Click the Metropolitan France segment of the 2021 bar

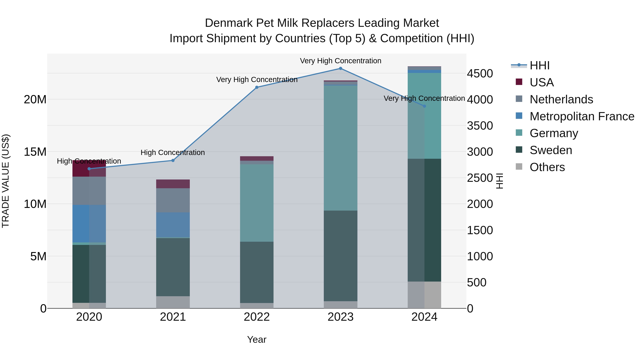click(173, 225)
